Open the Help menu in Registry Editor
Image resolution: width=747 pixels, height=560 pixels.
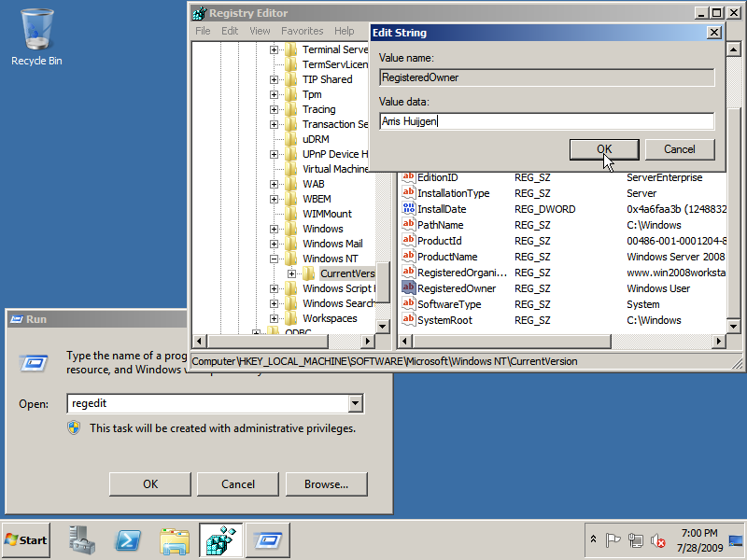coord(344,31)
